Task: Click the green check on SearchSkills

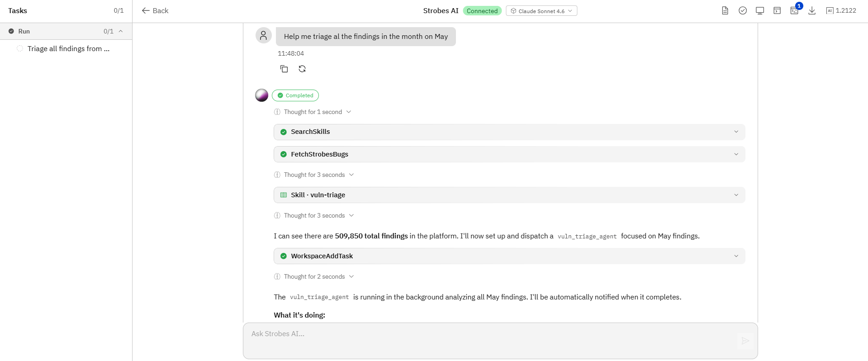Action: point(284,132)
